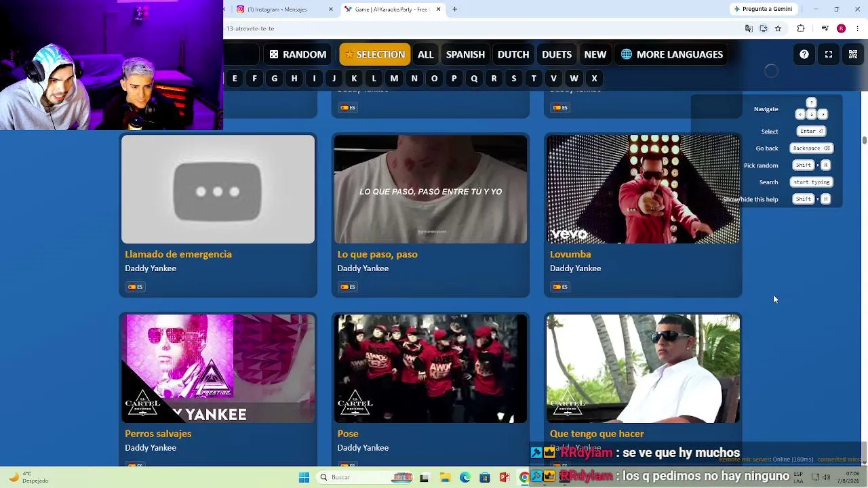Screen dimensions: 868x488
Task: Jump to letter E
Action: point(235,79)
